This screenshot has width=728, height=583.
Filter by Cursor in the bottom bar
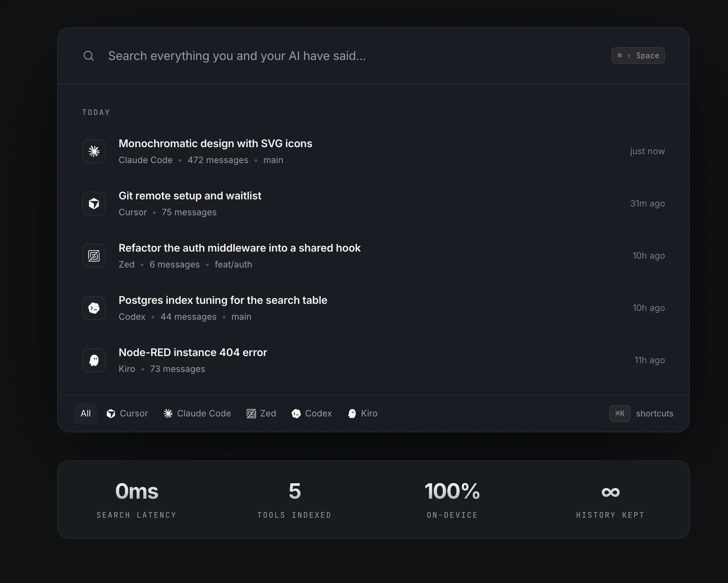[x=127, y=413]
